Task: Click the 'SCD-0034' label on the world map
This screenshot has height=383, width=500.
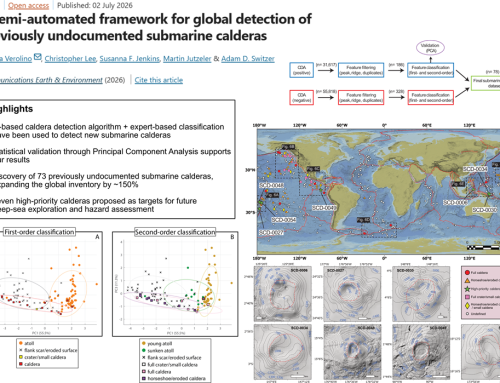Action: 475,169
